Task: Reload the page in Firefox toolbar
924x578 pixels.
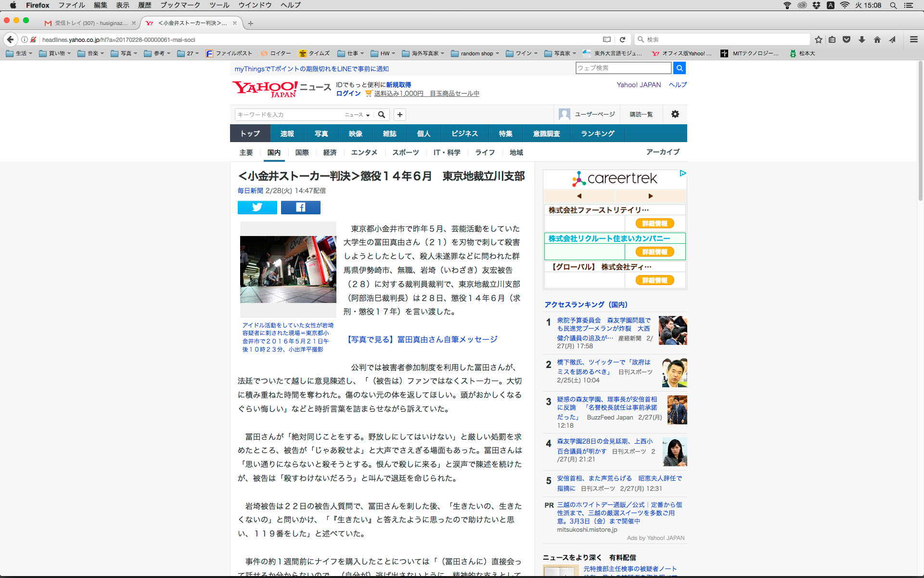Action: point(622,39)
